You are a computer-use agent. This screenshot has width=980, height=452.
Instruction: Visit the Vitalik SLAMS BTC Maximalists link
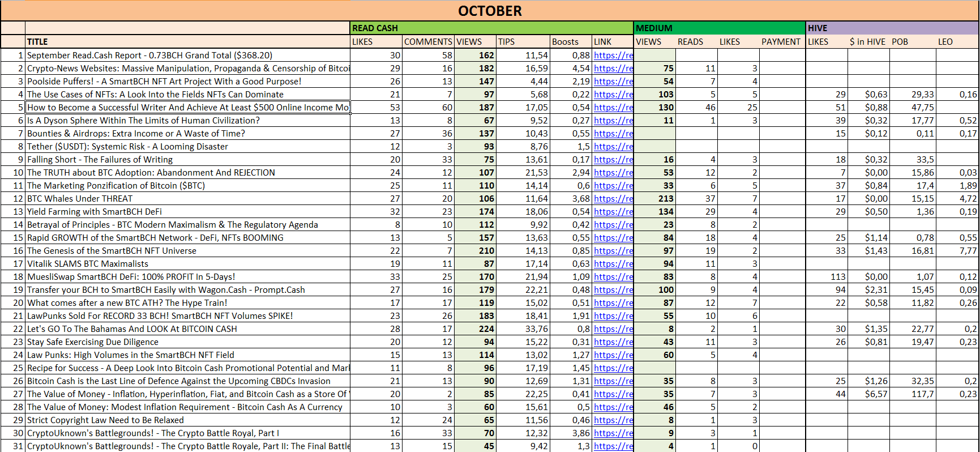pos(613,264)
